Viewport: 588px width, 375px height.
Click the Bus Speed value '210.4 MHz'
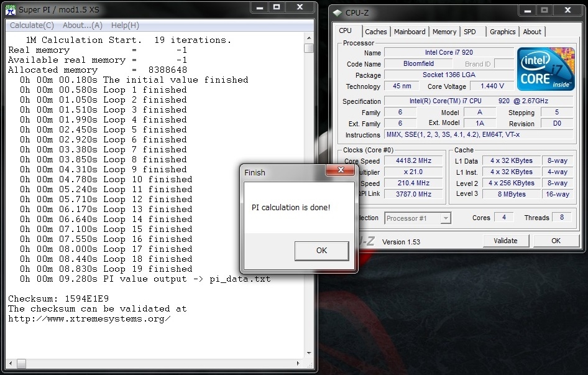coord(413,183)
